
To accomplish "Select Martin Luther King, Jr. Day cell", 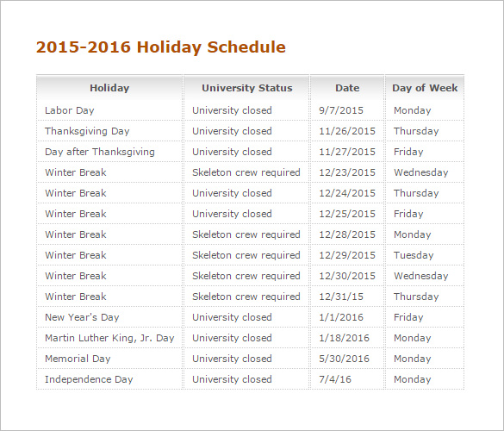I will (x=109, y=338).
